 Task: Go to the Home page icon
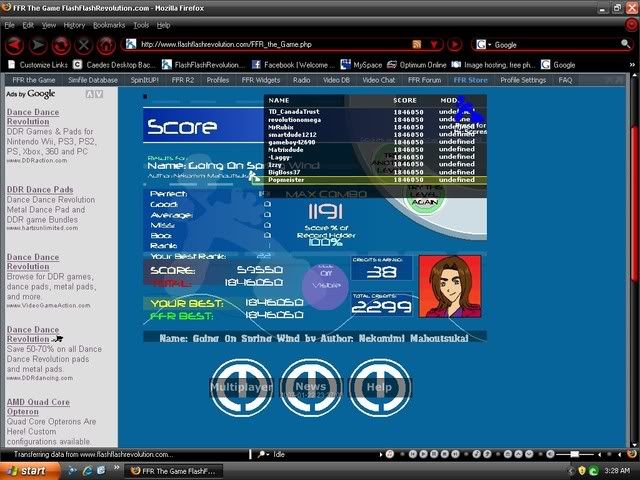pos(105,45)
